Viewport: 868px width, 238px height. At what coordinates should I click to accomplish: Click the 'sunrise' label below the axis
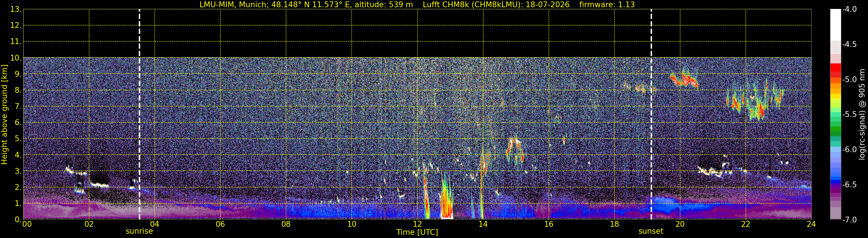click(x=139, y=231)
